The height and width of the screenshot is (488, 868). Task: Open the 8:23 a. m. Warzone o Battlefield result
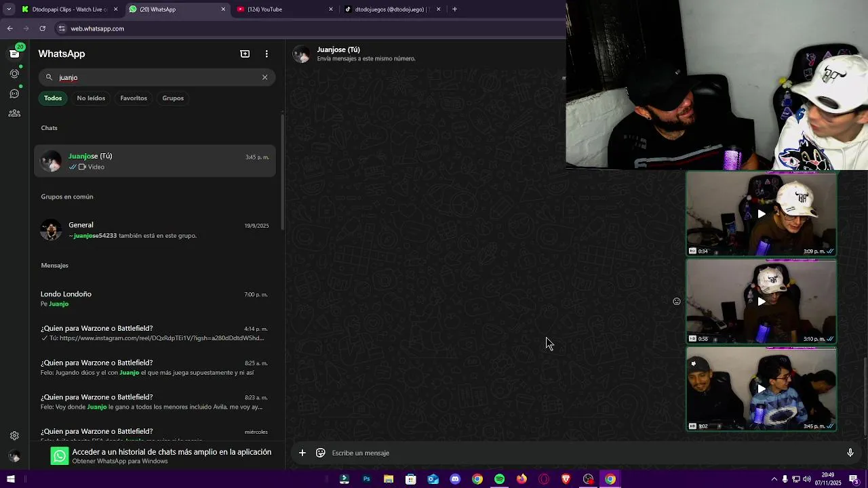(x=155, y=402)
